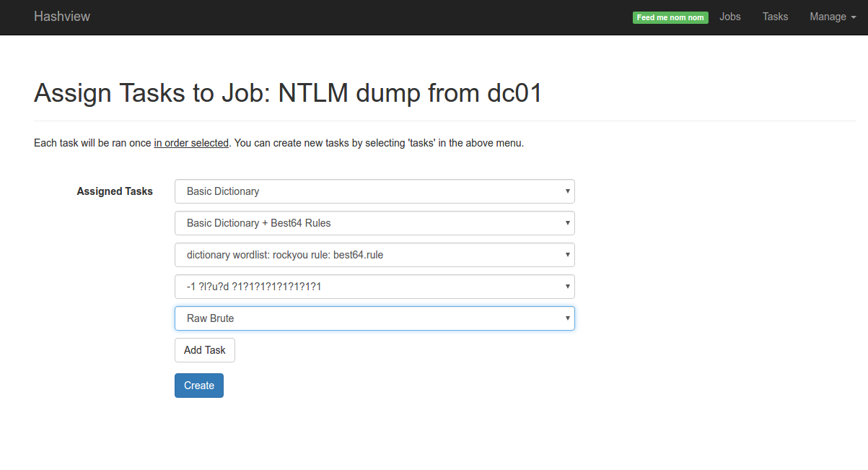Click the arrow icon on Raw Brute select

pos(568,318)
